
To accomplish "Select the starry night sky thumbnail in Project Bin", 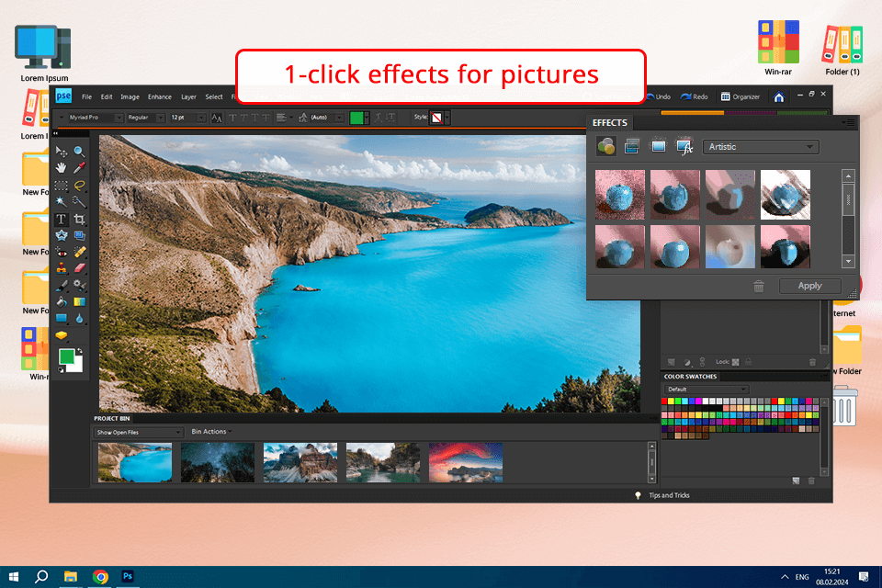I will (x=218, y=462).
